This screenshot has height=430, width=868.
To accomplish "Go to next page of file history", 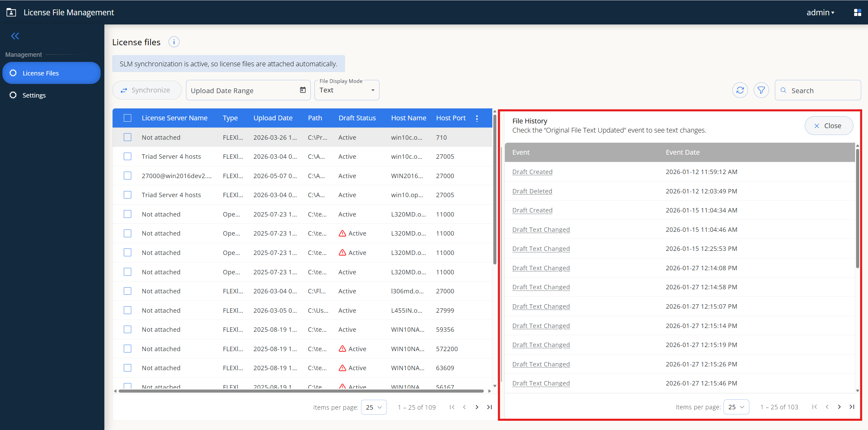I will tap(839, 407).
